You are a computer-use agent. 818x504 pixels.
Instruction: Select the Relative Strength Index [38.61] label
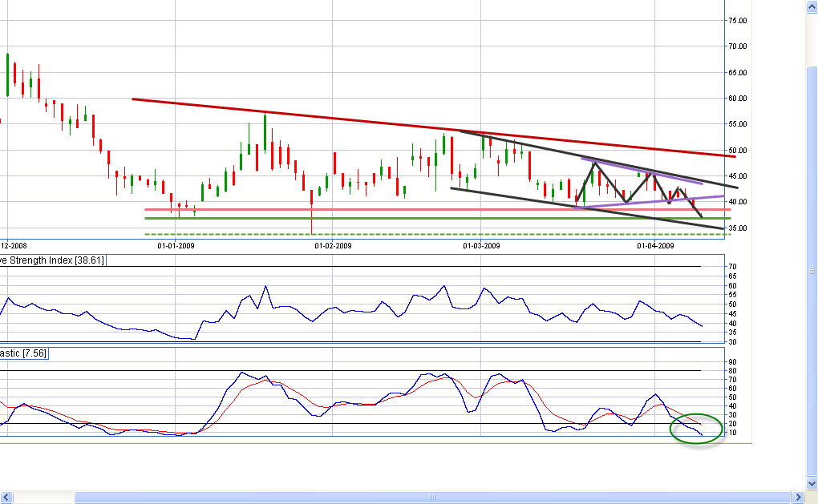tap(53, 260)
